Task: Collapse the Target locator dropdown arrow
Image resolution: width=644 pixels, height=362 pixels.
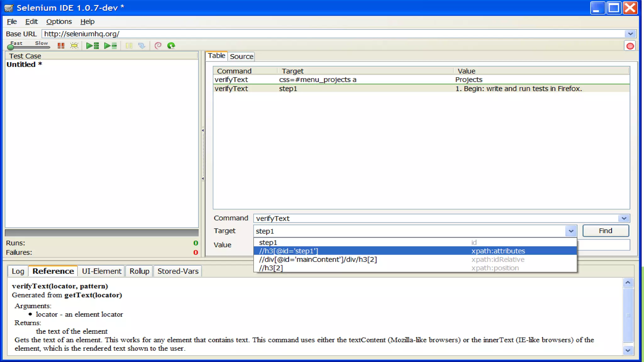Action: point(571,231)
